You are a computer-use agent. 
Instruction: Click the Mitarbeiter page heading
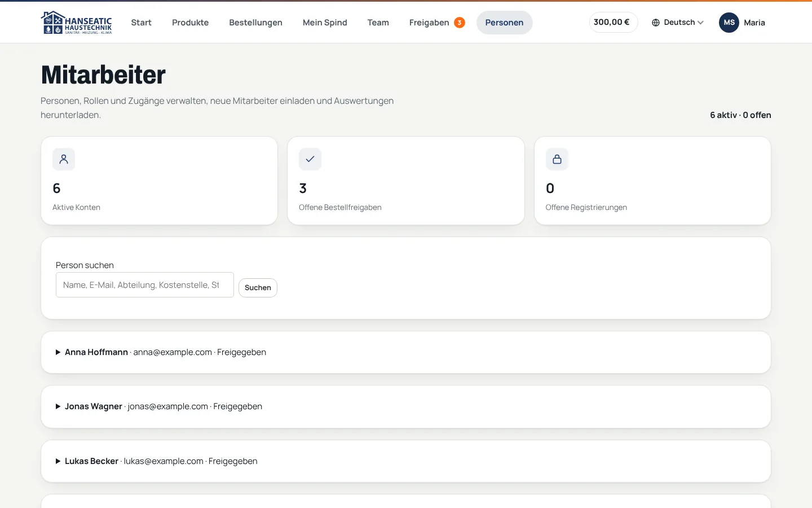click(x=103, y=75)
